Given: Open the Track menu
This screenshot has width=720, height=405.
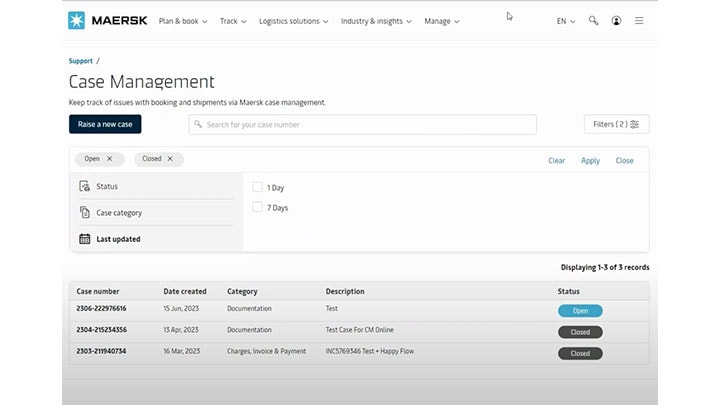Looking at the screenshot, I should (233, 21).
